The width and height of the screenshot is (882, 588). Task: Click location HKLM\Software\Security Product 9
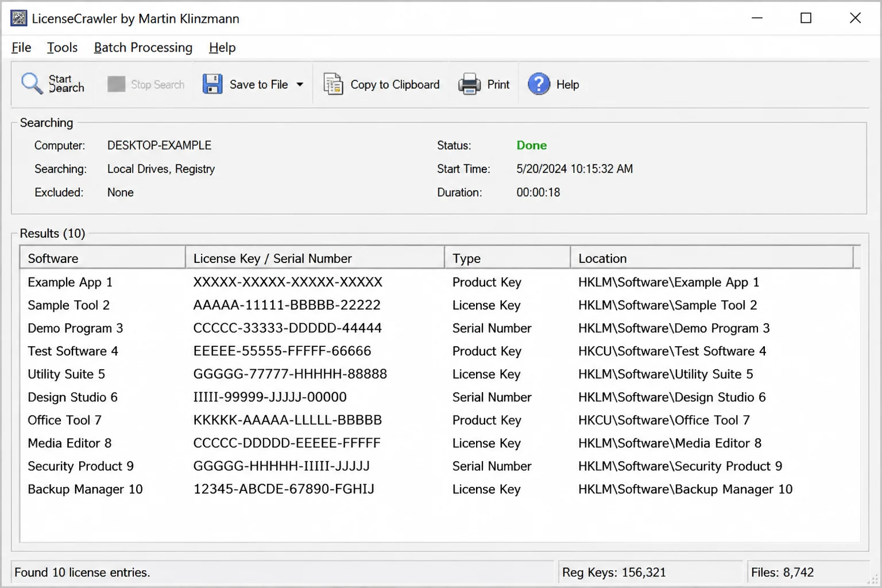point(680,466)
